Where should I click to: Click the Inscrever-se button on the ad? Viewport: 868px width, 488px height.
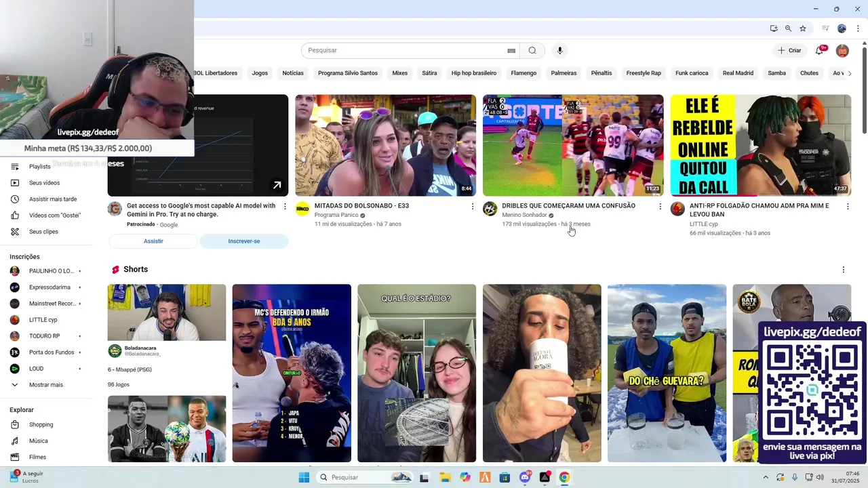point(244,241)
